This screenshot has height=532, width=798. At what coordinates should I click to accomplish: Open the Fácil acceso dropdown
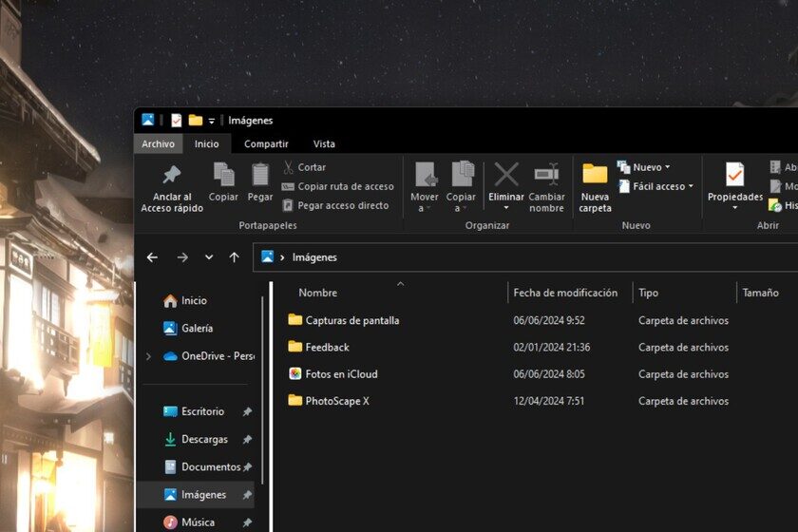[x=656, y=186]
